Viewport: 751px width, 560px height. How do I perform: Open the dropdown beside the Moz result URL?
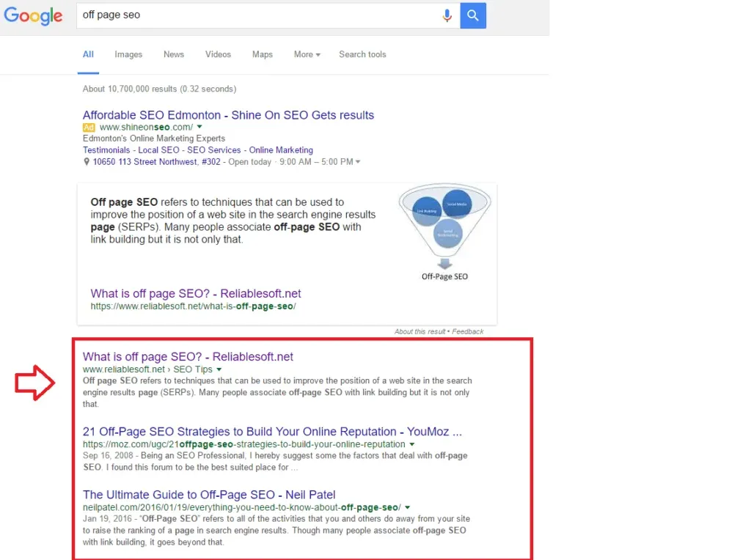coord(411,443)
